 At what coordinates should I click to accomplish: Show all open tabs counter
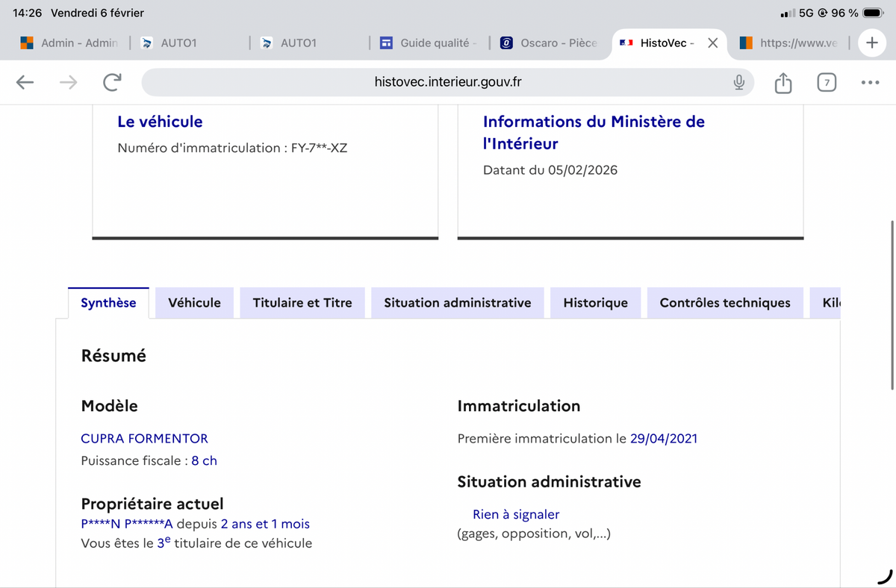click(x=825, y=82)
